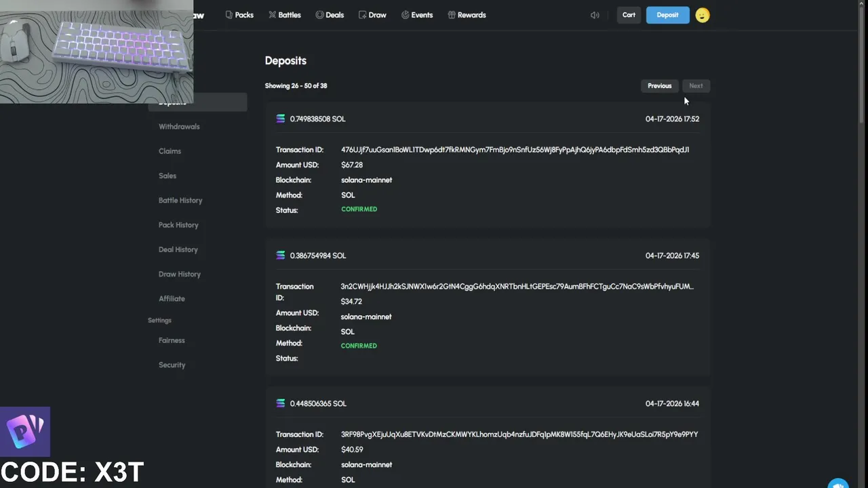Image resolution: width=868 pixels, height=488 pixels.
Task: Click the transaction ID starting with 476UJjf7
Action: [x=515, y=150]
